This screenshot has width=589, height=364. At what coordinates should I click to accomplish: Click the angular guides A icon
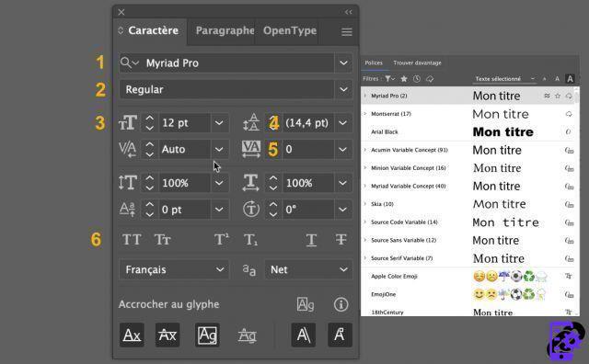click(x=304, y=335)
